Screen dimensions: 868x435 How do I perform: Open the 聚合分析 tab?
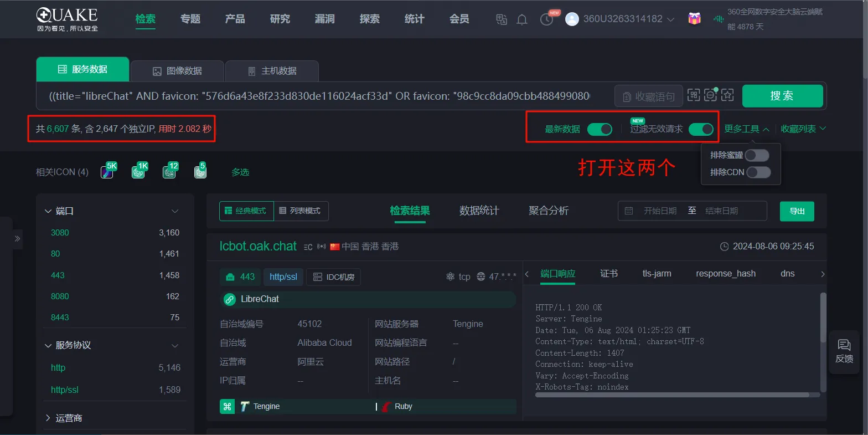coord(549,211)
